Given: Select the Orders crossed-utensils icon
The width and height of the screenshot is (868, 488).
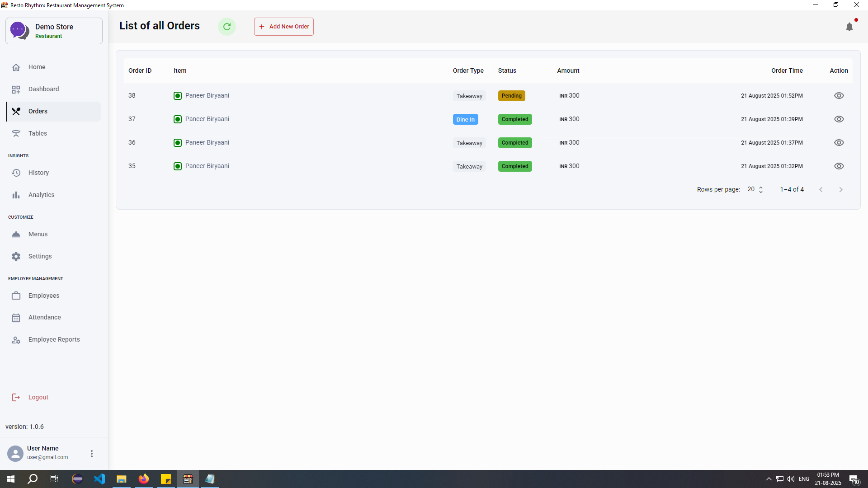Looking at the screenshot, I should point(16,111).
